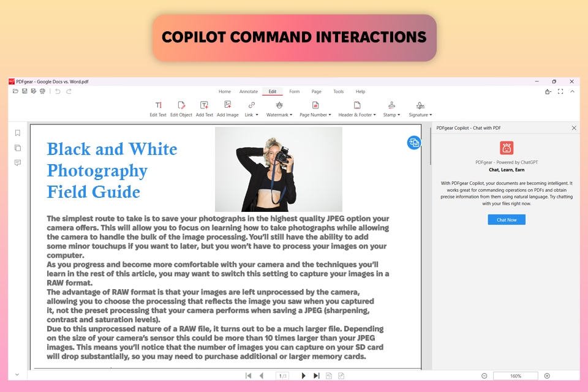Open the Form tab
Image resolution: width=588 pixels, height=392 pixels.
click(295, 91)
